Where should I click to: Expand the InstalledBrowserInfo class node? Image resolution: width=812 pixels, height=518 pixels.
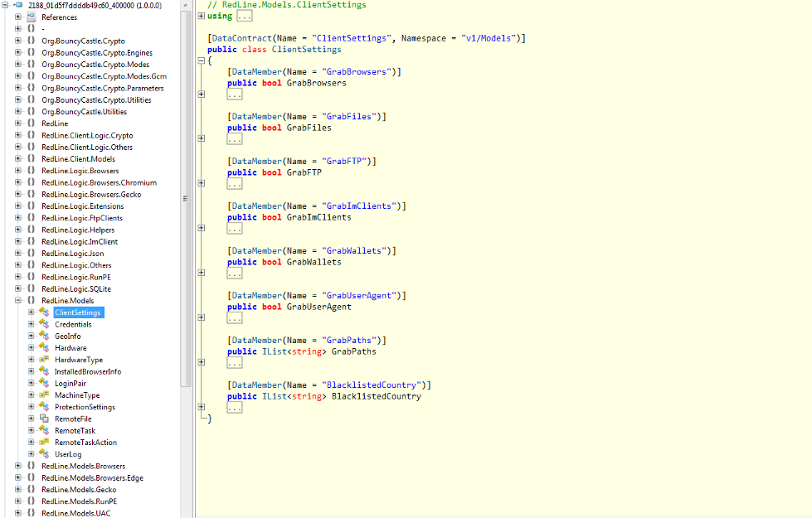[31, 371]
